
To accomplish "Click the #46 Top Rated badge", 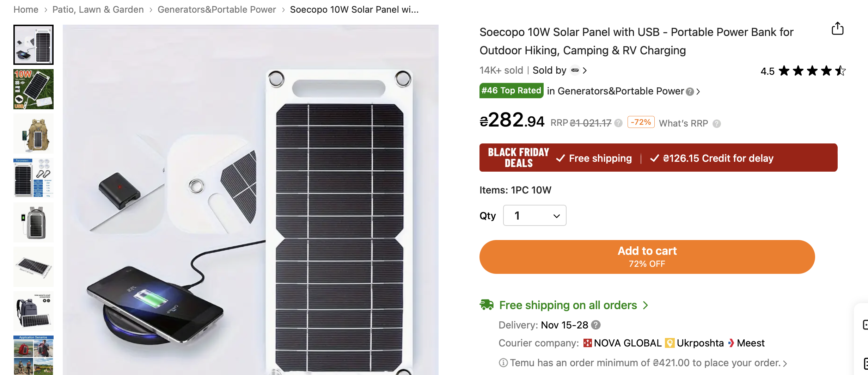I will click(511, 91).
